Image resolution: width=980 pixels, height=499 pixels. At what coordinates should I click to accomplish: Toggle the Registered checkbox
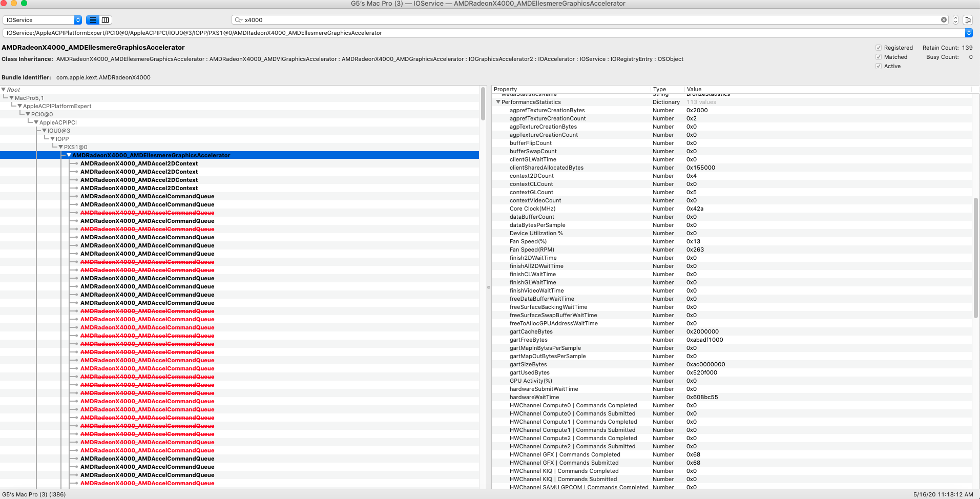coord(879,48)
